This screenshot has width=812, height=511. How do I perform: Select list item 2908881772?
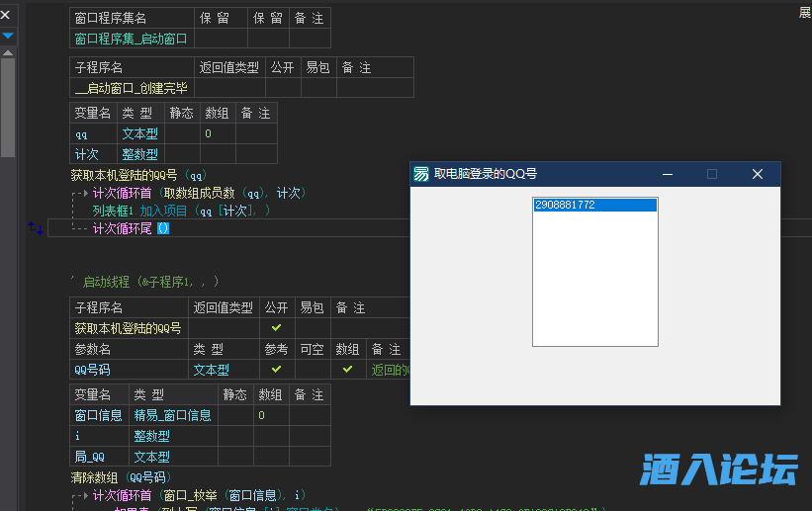[x=594, y=206]
